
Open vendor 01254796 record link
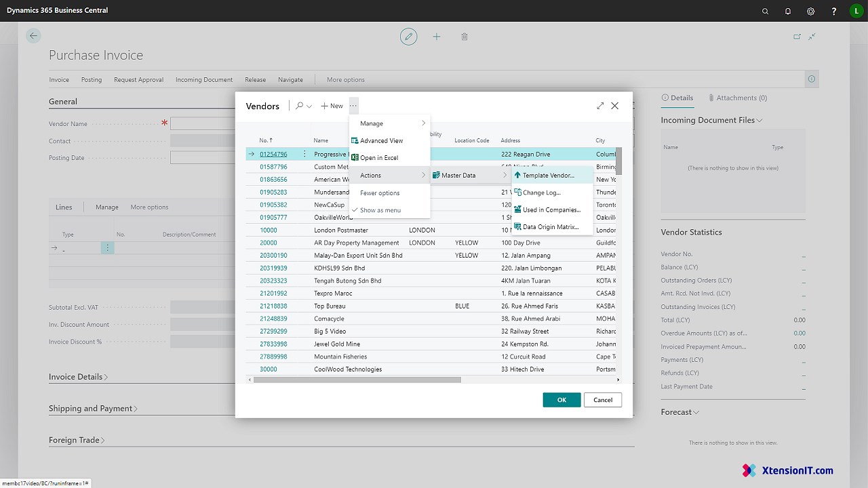pos(272,154)
